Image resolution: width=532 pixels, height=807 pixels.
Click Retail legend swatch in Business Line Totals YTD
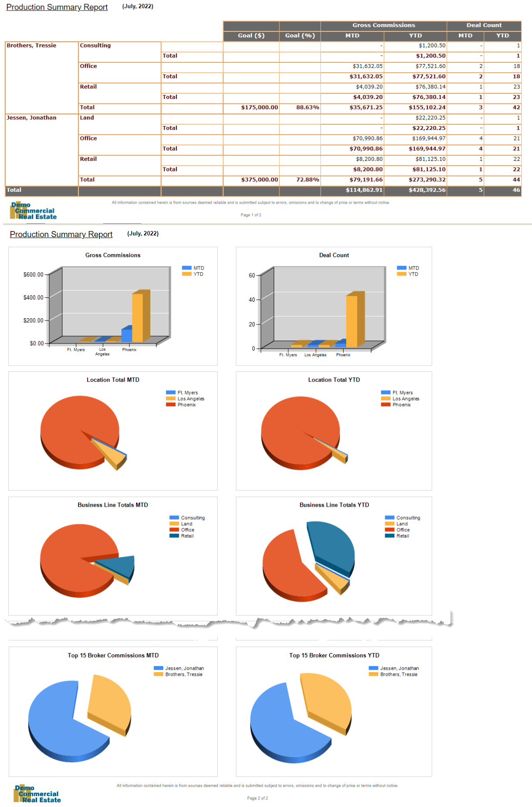tap(389, 536)
